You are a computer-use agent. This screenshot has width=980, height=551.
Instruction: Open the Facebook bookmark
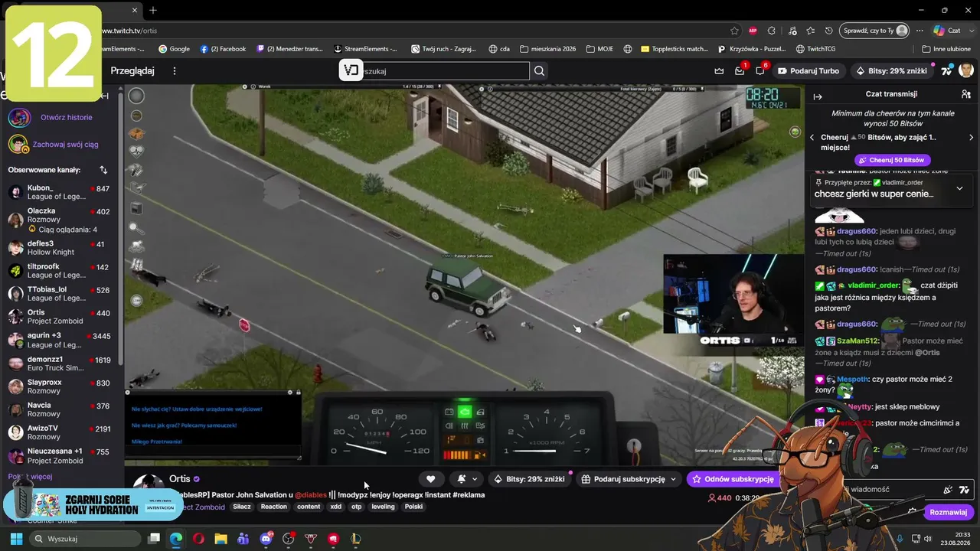(223, 49)
